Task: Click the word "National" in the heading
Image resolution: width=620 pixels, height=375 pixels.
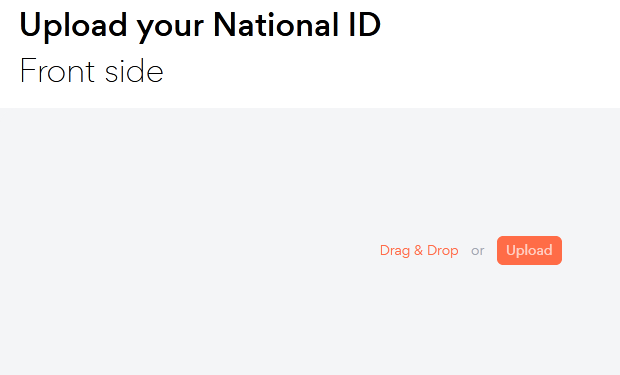Action: click(276, 25)
